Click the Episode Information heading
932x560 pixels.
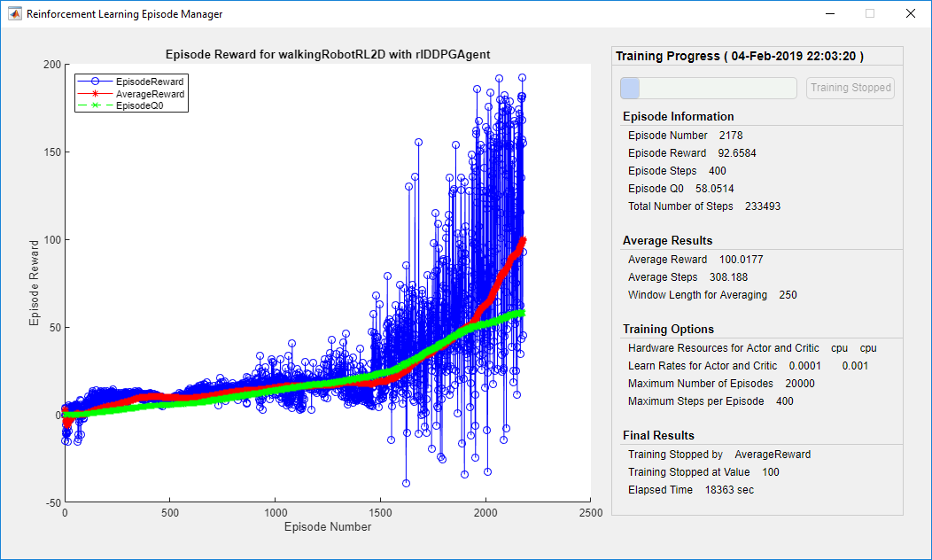679,116
